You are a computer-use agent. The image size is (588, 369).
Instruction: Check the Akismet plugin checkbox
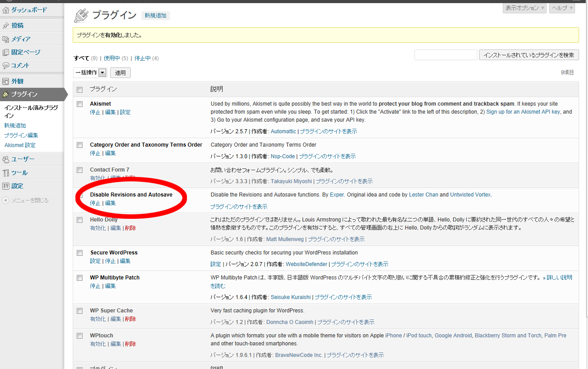80,104
